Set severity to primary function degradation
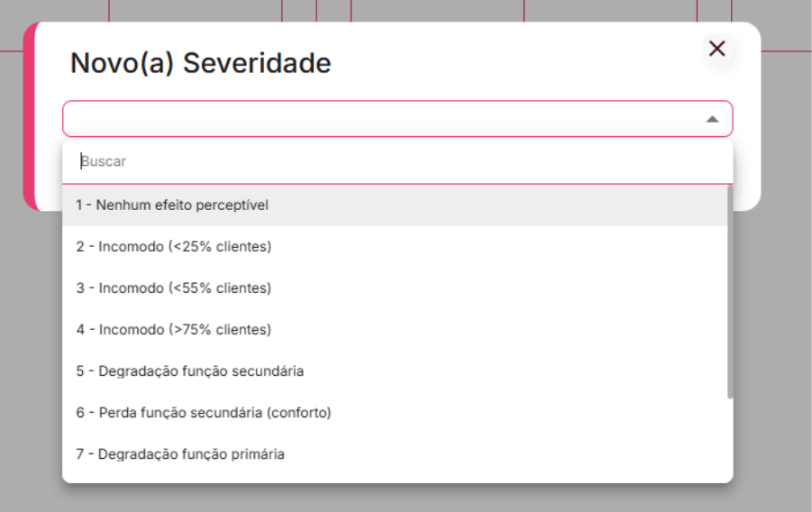Viewport: 812px width, 512px height. tap(180, 454)
